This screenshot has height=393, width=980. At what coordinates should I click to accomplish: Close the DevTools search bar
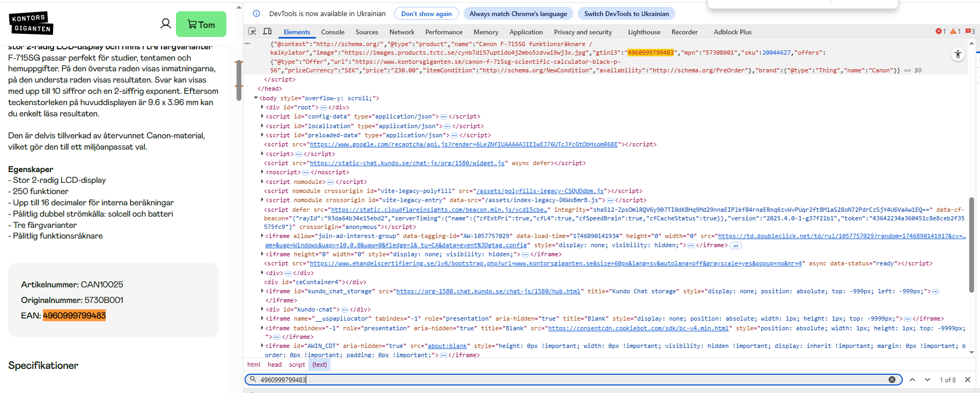[x=968, y=380]
